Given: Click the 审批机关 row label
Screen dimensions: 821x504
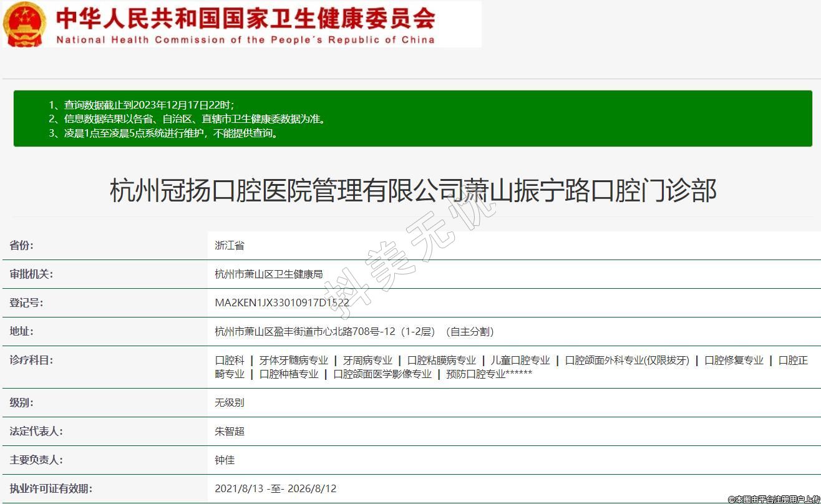Looking at the screenshot, I should pyautogui.click(x=31, y=274).
